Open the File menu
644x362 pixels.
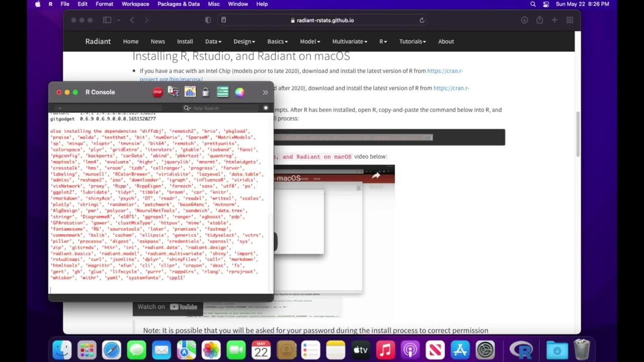point(65,4)
